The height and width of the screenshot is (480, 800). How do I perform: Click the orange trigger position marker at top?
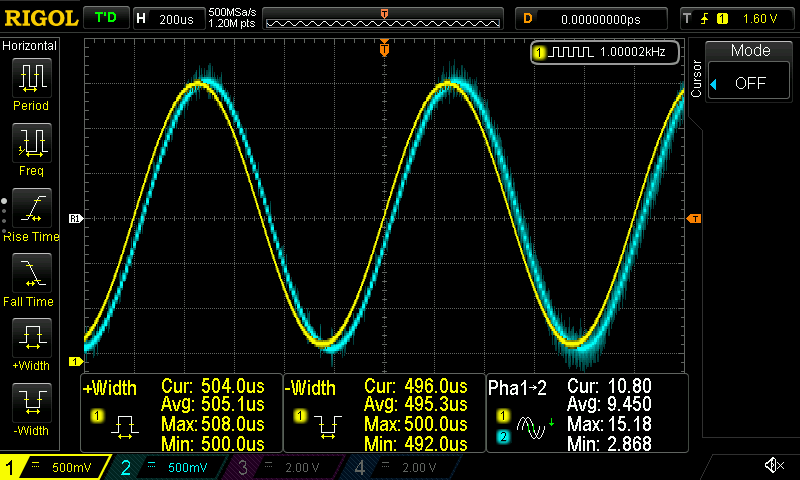click(385, 48)
